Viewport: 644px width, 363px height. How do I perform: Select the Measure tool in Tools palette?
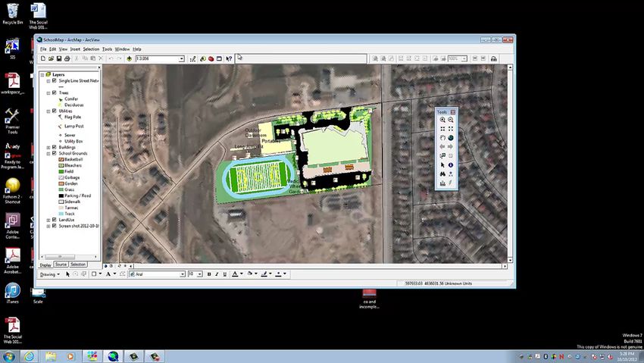click(442, 183)
